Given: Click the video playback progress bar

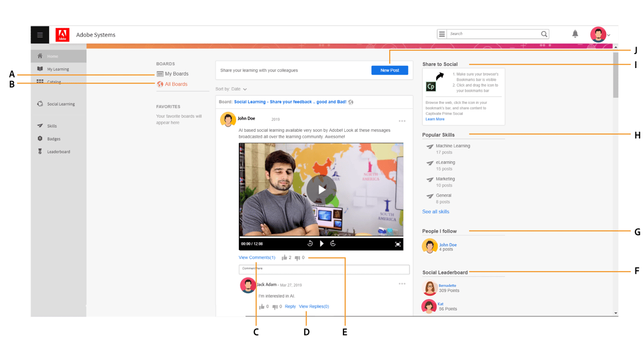Looking at the screenshot, I should (x=322, y=236).
